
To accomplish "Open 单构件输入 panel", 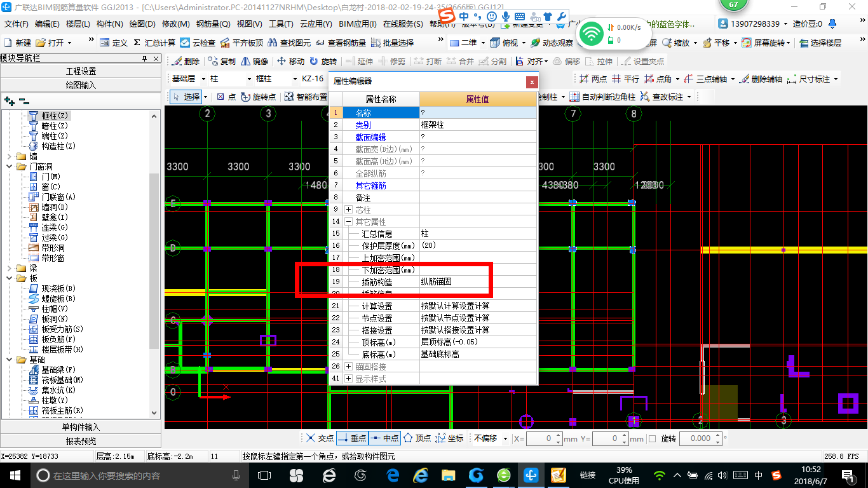I will pos(81,427).
